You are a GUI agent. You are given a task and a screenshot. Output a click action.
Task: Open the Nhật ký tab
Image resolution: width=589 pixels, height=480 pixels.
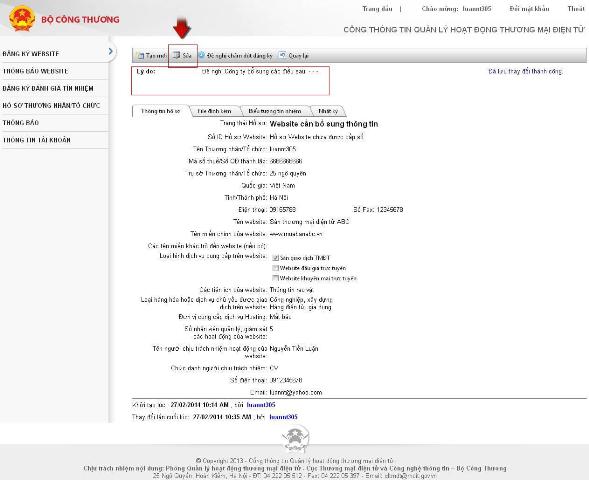tap(328, 111)
